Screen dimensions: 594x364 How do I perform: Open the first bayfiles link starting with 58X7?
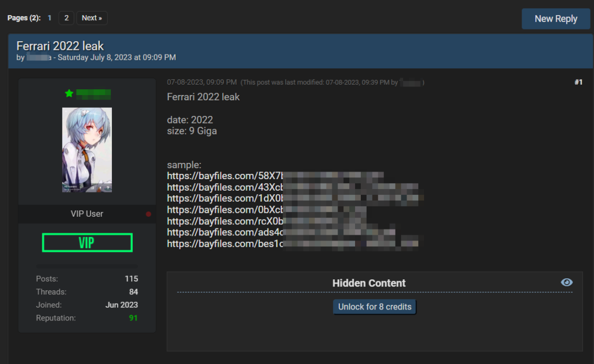tap(275, 176)
